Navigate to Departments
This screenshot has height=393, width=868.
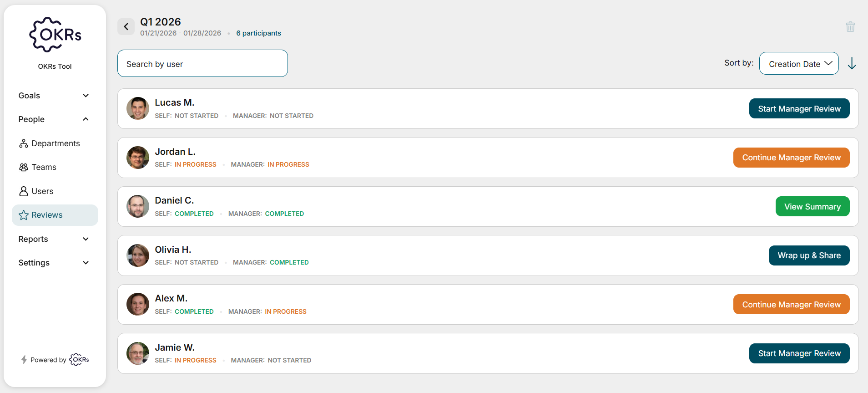coord(55,143)
